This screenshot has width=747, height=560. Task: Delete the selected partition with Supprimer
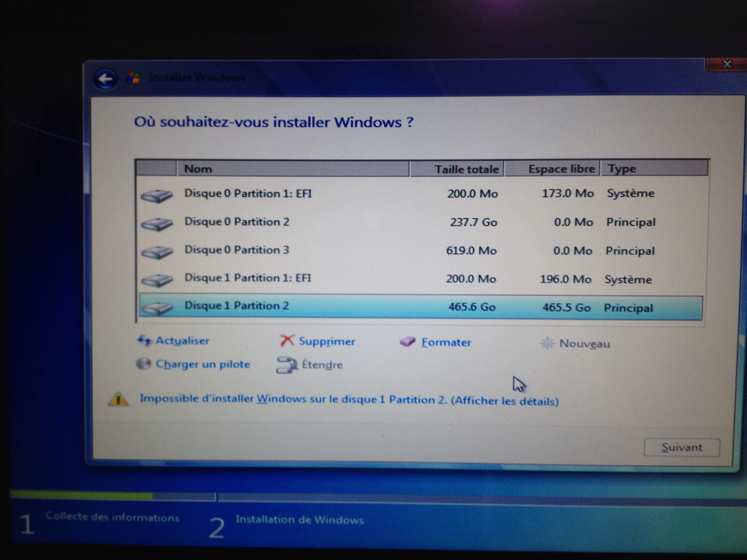coord(327,342)
